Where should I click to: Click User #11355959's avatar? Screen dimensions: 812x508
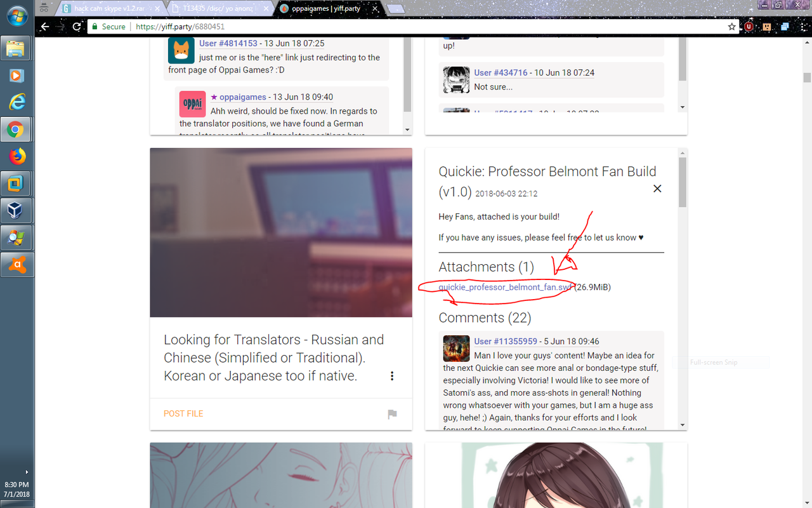456,349
